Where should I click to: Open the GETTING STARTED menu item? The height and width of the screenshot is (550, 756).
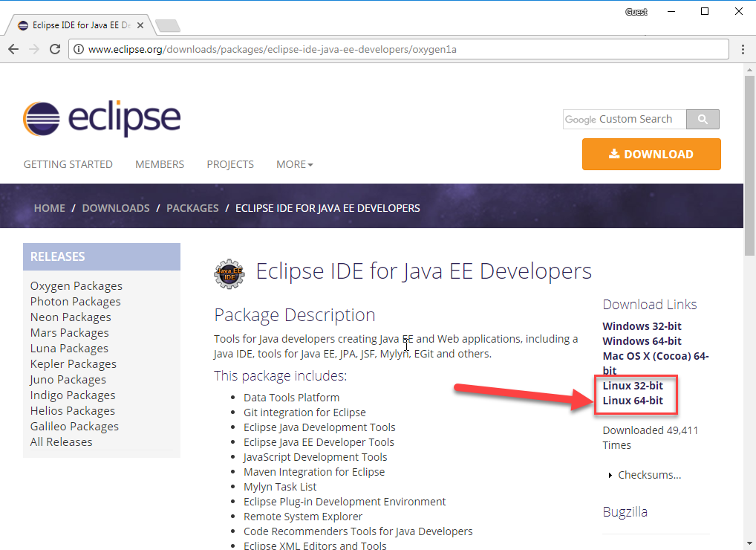coord(68,164)
